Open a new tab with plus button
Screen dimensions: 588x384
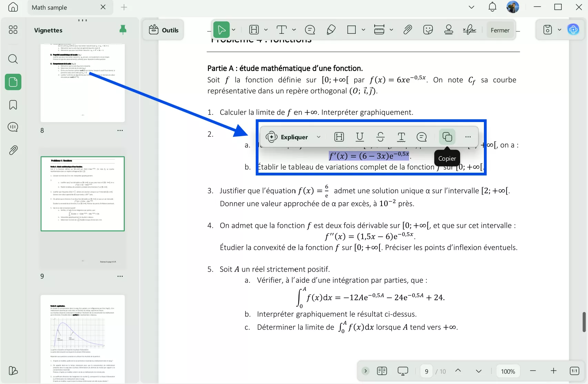(x=124, y=7)
